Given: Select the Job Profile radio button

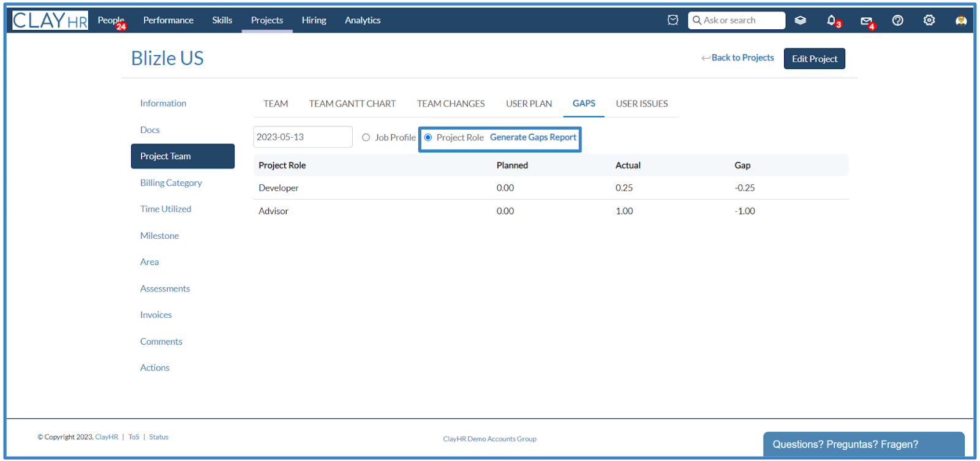Looking at the screenshot, I should 366,137.
